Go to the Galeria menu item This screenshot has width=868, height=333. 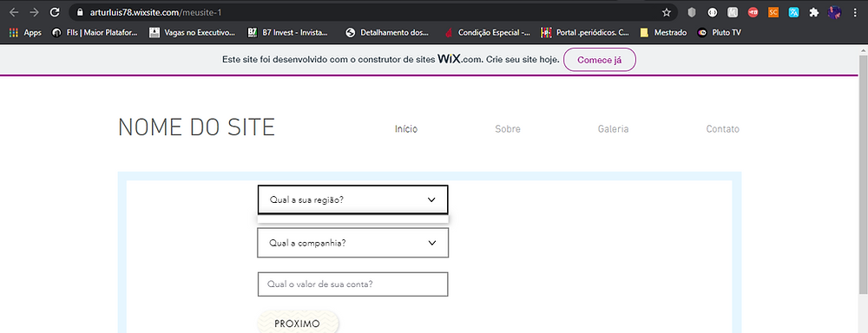tap(613, 129)
